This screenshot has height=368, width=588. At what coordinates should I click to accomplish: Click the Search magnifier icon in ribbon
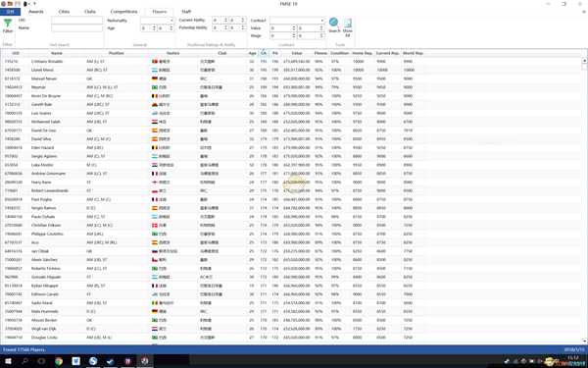tap(333, 23)
